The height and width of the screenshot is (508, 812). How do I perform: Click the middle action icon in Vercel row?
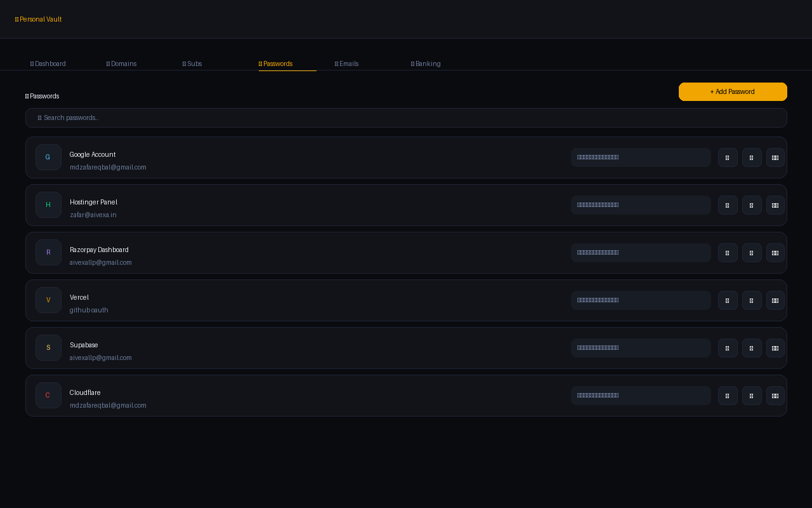click(752, 300)
